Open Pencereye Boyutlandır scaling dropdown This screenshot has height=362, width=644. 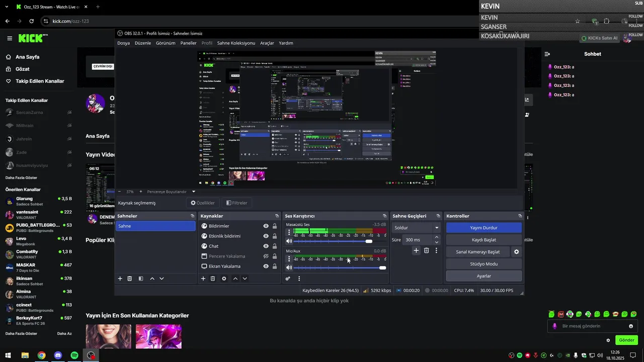[x=171, y=192]
